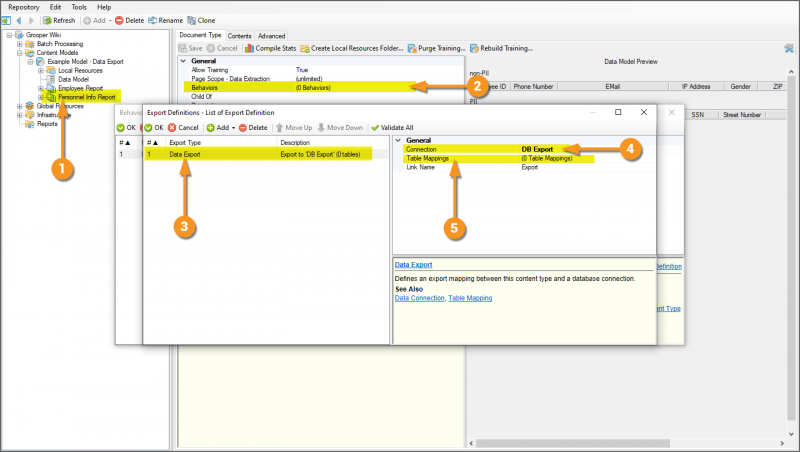Image resolution: width=800 pixels, height=452 pixels.
Task: Expand the Batch Processing node
Action: pos(20,44)
